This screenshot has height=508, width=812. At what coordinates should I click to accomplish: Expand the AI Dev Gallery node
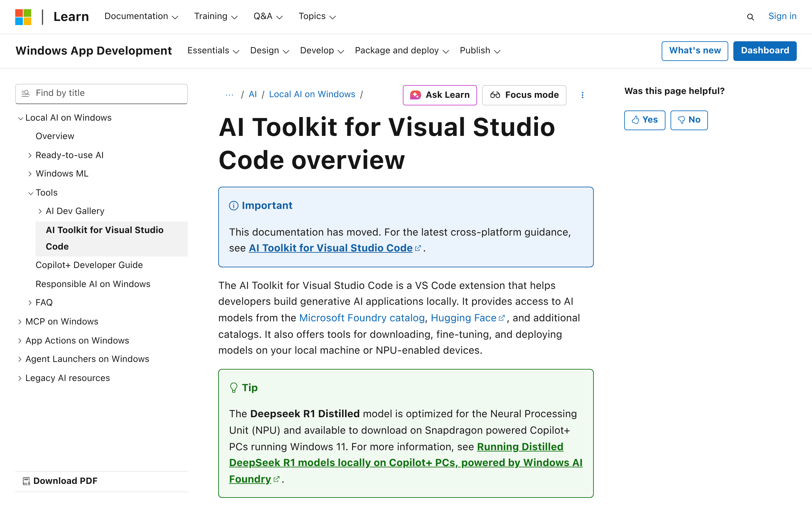(40, 211)
